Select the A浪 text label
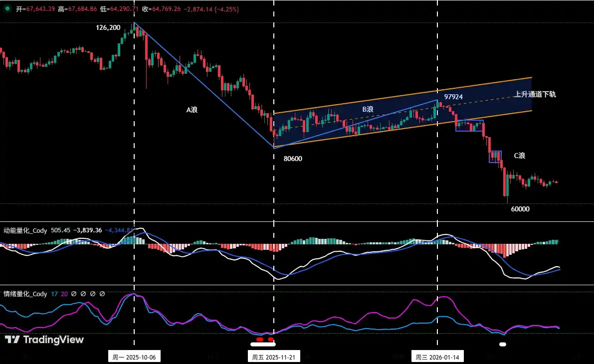This screenshot has height=364, width=594. point(192,110)
